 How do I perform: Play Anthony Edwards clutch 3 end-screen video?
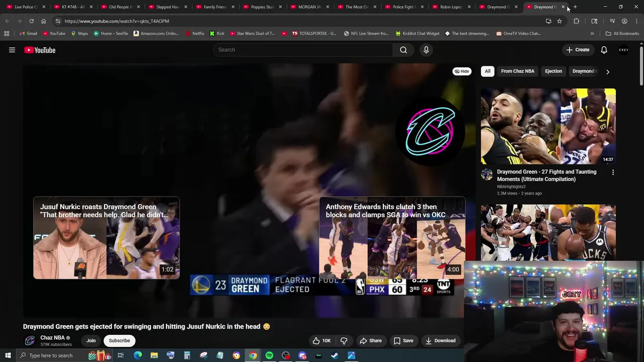coord(392,238)
